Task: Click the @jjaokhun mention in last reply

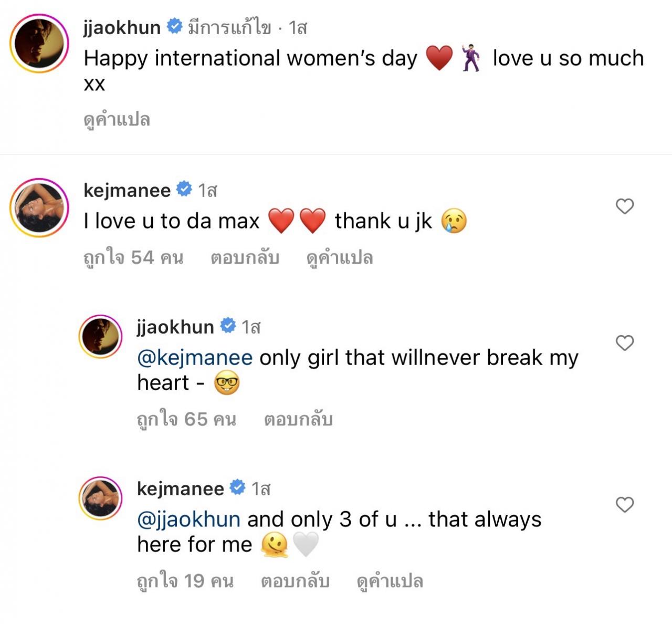Action: click(x=188, y=519)
